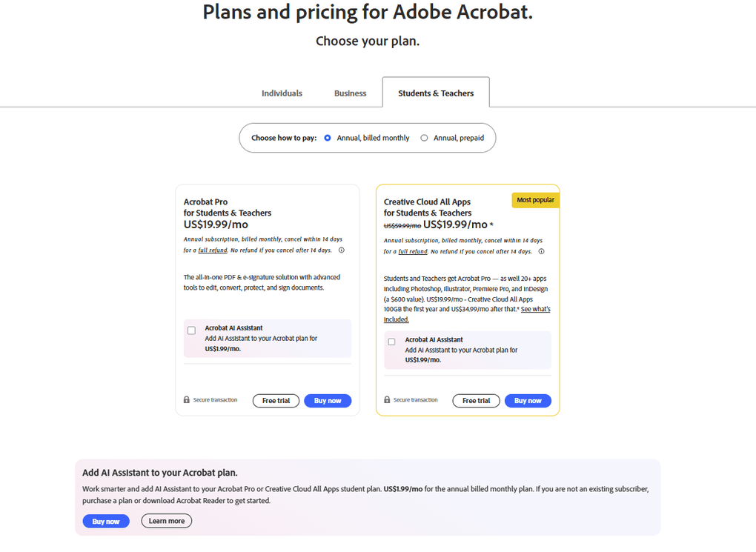The image size is (756, 552).
Task: Buy the Acrobat Pro student plan now
Action: 328,400
